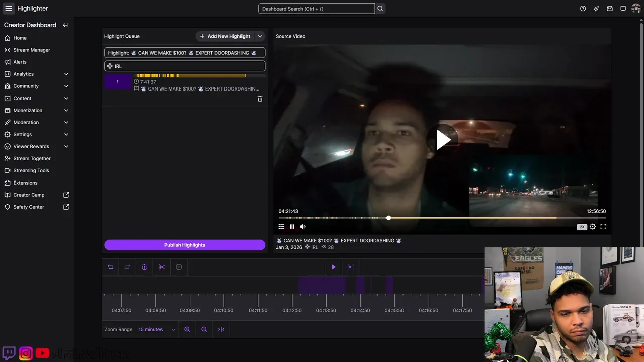Open the user profile avatar
This screenshot has height=362, width=644.
point(636,9)
